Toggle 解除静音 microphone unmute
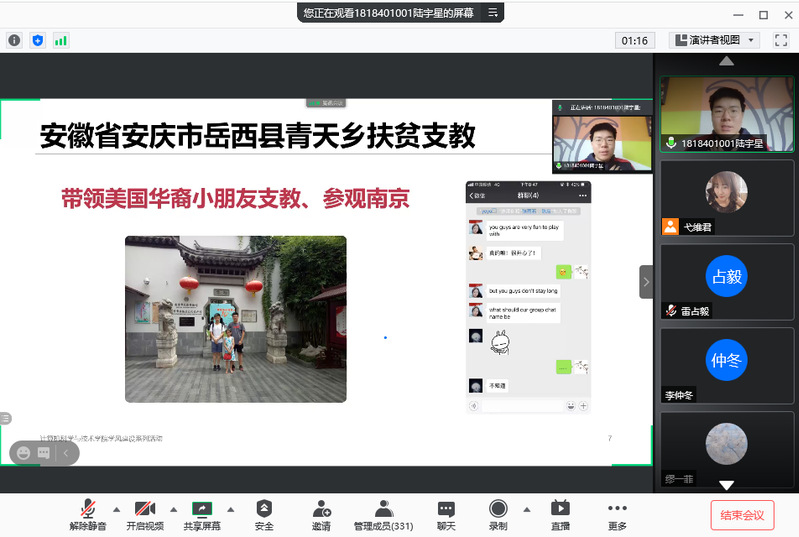 (x=88, y=514)
